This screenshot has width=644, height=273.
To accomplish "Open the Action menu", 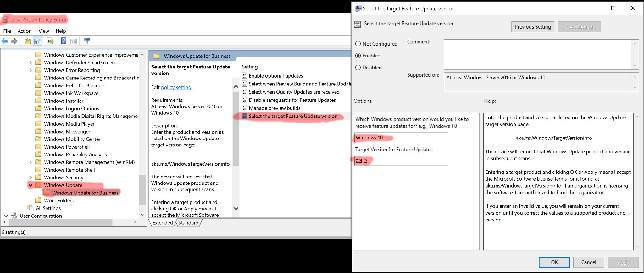I will [x=25, y=31].
